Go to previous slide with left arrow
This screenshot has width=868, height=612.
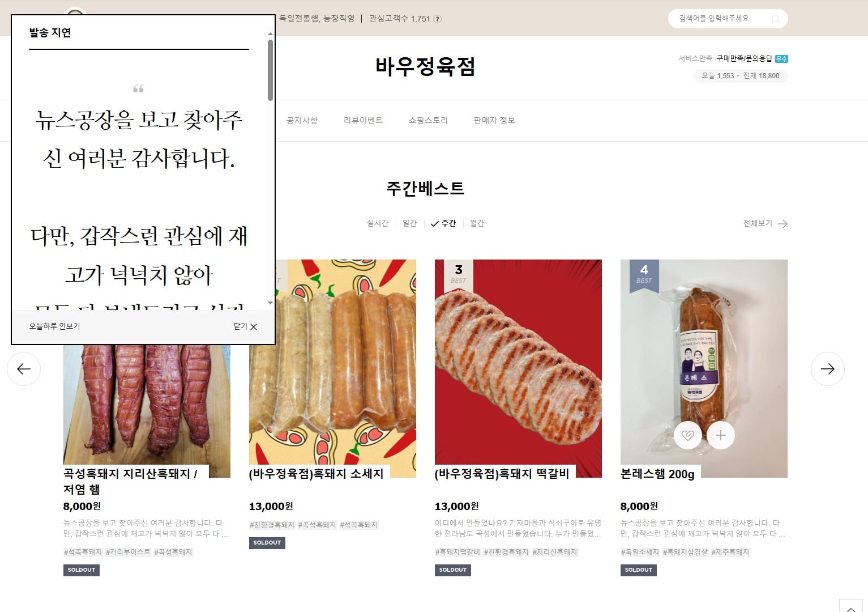24,369
